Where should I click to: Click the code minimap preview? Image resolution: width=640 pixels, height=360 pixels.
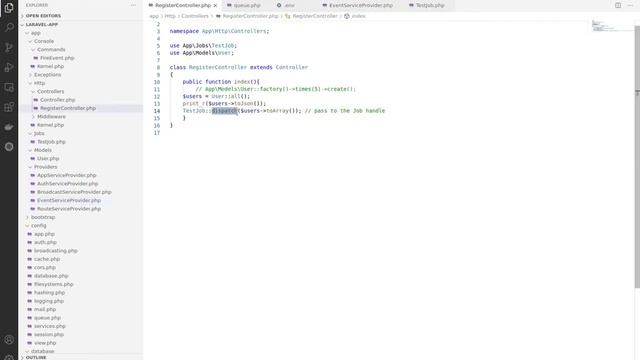click(612, 26)
